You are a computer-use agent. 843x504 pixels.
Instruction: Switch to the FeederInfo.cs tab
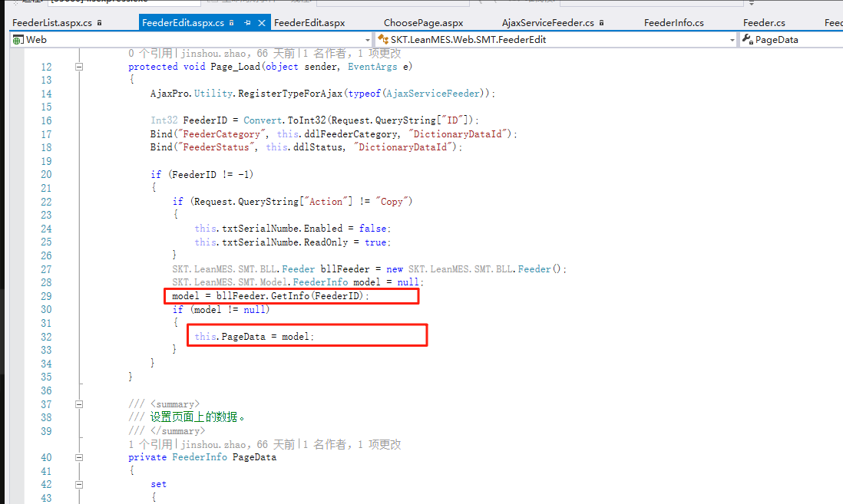(673, 22)
